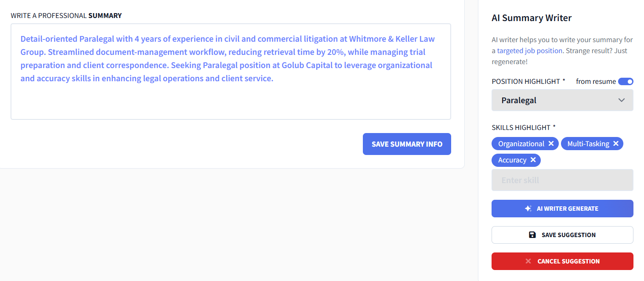The height and width of the screenshot is (281, 644).
Task: Focus the Enter skill input field
Action: 562,180
